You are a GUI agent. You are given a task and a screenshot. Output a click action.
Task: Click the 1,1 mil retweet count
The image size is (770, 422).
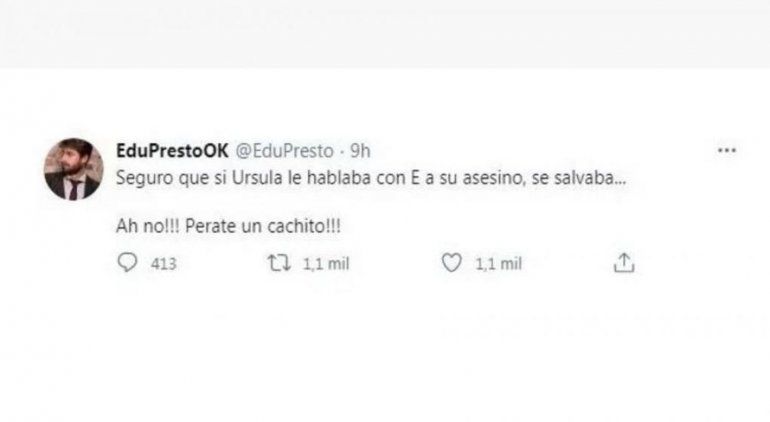pyautogui.click(x=320, y=263)
